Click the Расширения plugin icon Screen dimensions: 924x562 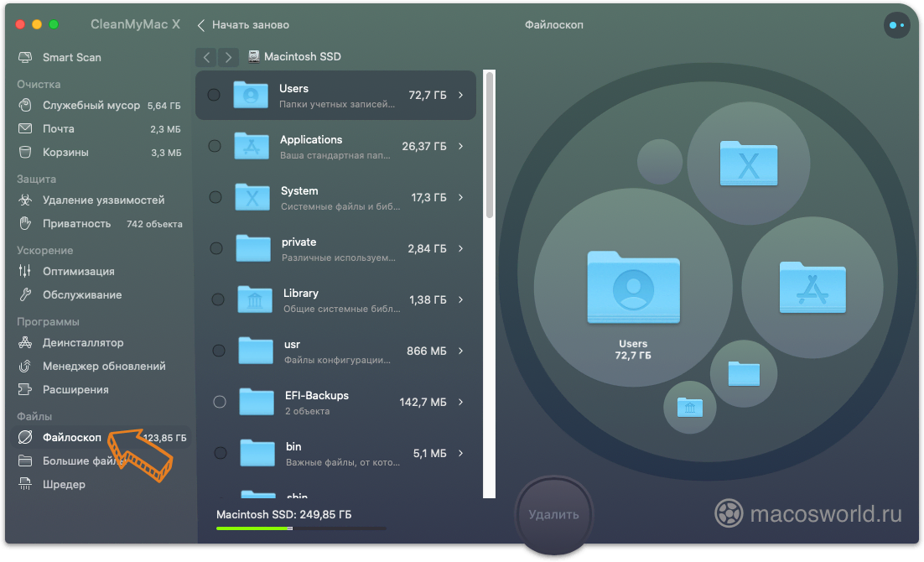coord(25,390)
